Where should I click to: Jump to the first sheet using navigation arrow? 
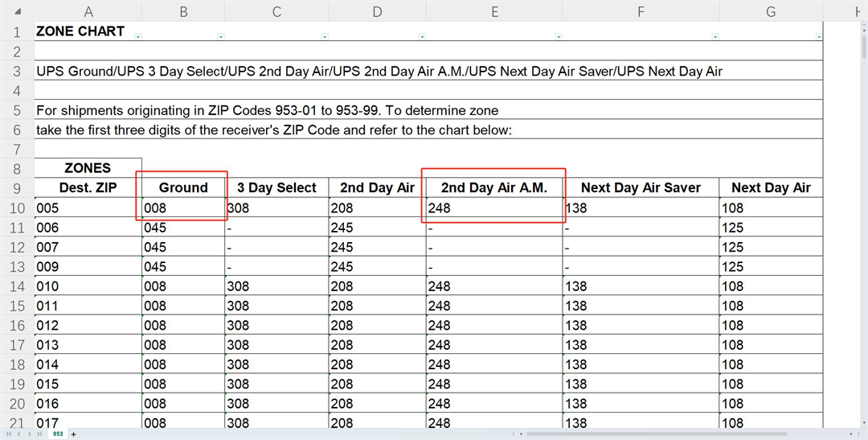pyautogui.click(x=8, y=434)
